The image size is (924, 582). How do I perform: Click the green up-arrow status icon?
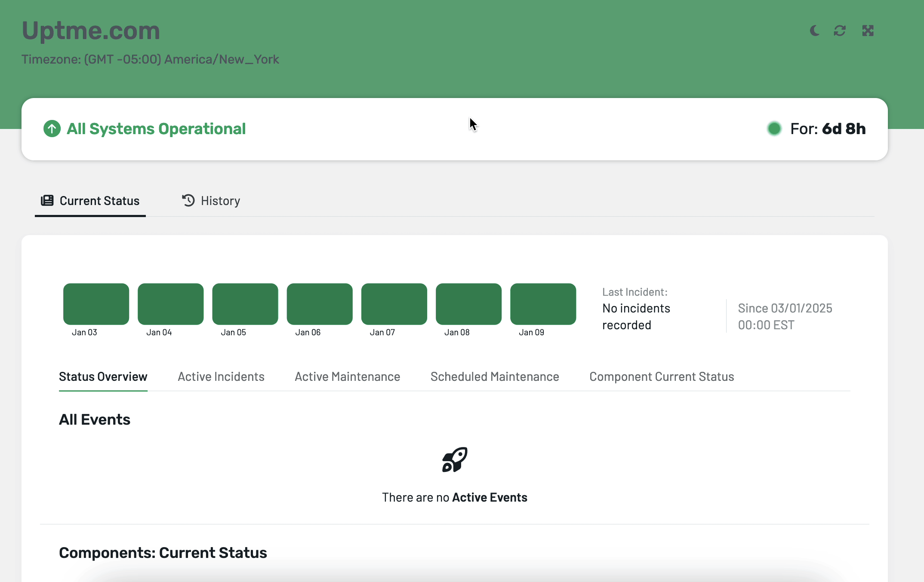point(52,129)
